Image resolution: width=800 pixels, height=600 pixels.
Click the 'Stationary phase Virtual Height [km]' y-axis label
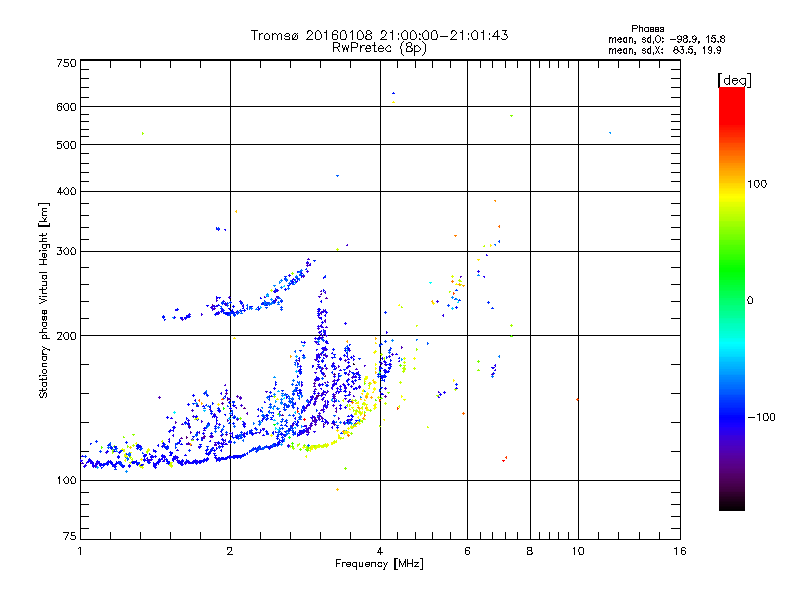(44, 301)
